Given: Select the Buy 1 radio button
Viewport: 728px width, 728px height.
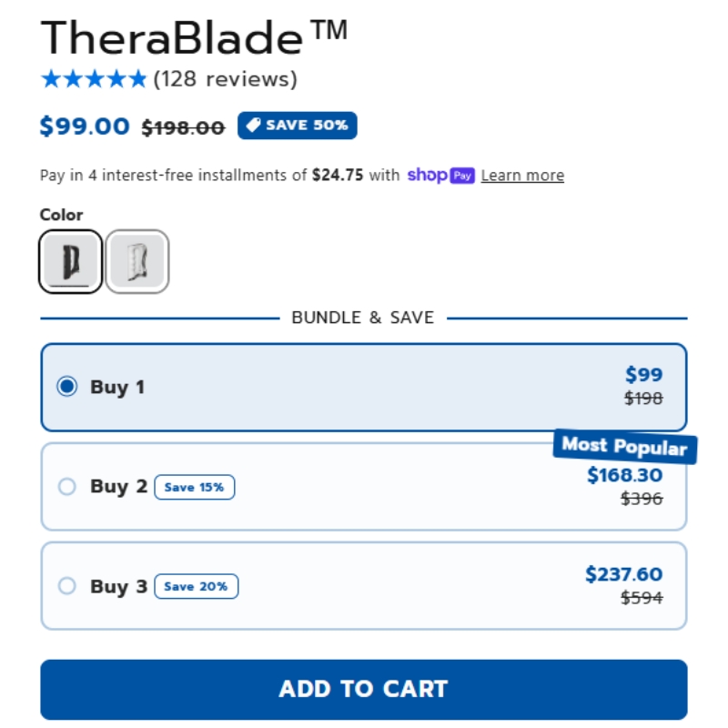Looking at the screenshot, I should [x=66, y=386].
